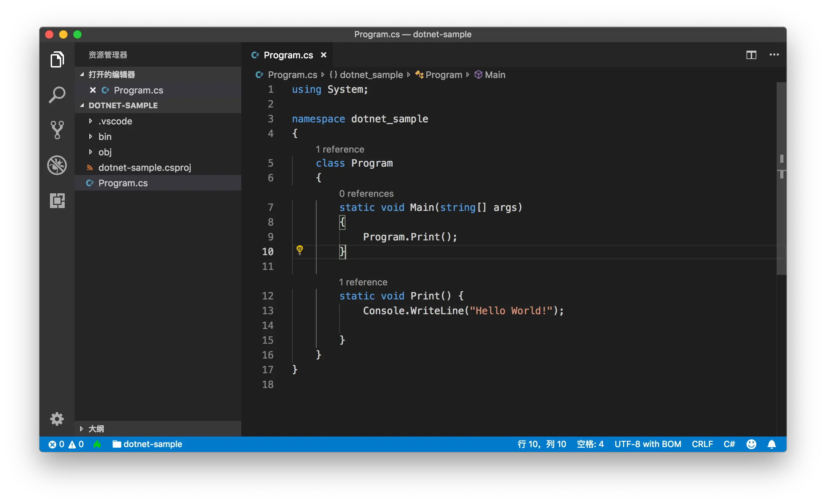Collapse the 打开的编辑器 section
This screenshot has width=826, height=504.
pyautogui.click(x=111, y=75)
